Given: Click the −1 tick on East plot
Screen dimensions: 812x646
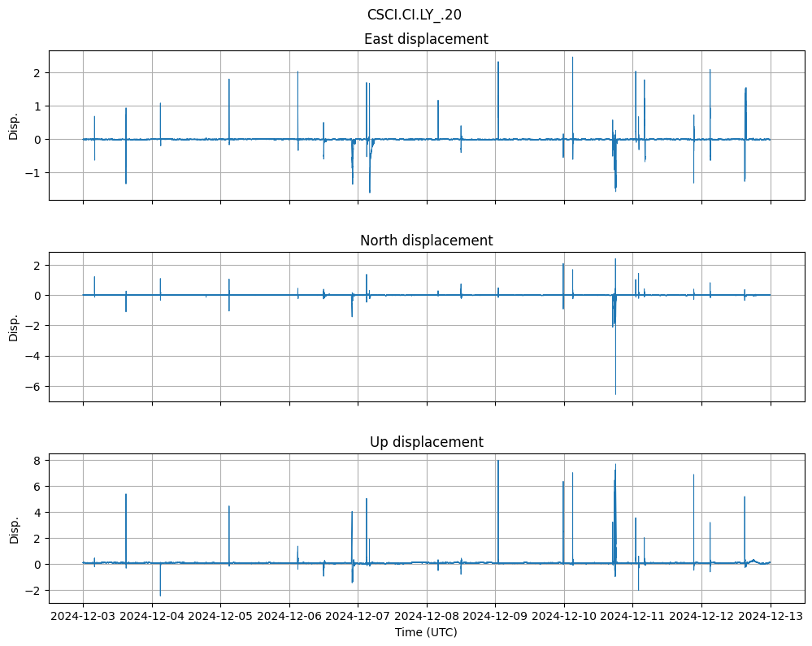Looking at the screenshot, I should tap(33, 172).
